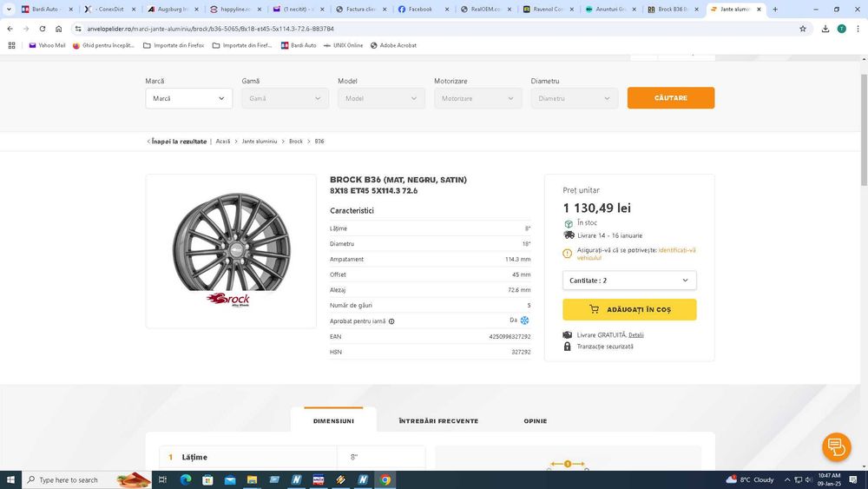Open a new browser tab
Image resolution: width=868 pixels, height=489 pixels.
tap(775, 9)
